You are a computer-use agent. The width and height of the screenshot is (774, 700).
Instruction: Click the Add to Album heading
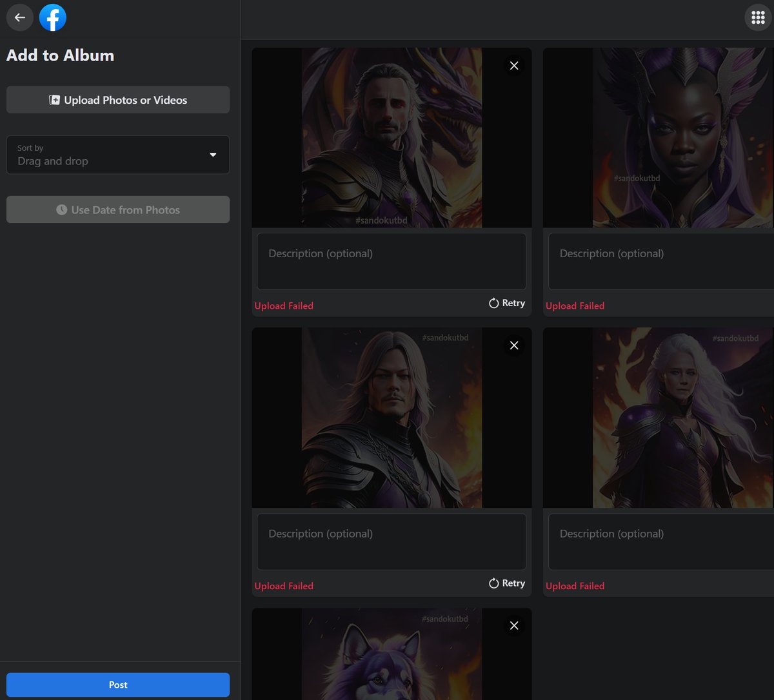tap(60, 55)
